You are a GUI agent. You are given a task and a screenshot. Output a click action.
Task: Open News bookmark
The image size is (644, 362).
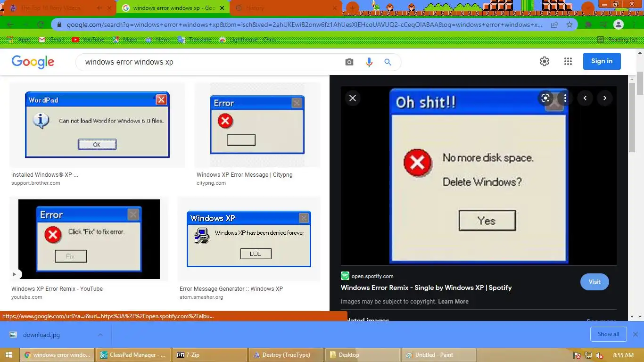tap(158, 40)
